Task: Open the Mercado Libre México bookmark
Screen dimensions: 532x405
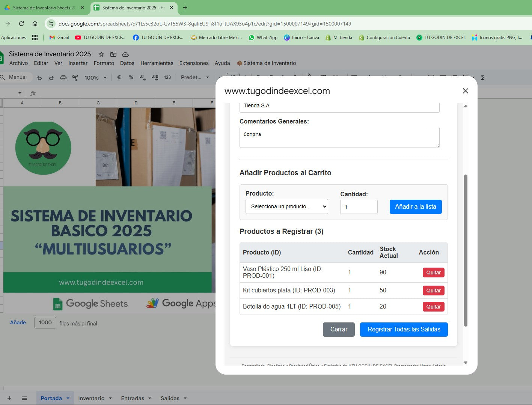Action: click(x=216, y=38)
